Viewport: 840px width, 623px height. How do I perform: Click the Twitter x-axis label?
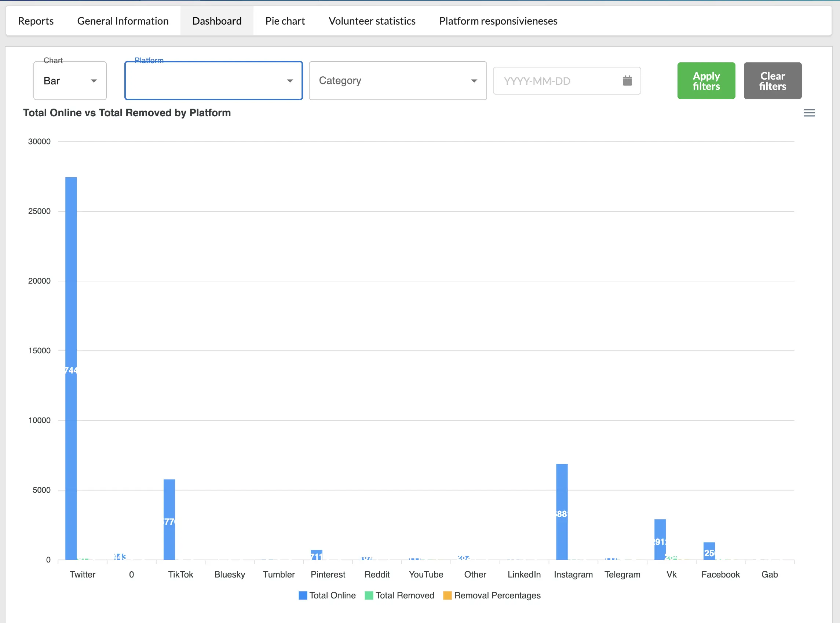[x=83, y=574]
